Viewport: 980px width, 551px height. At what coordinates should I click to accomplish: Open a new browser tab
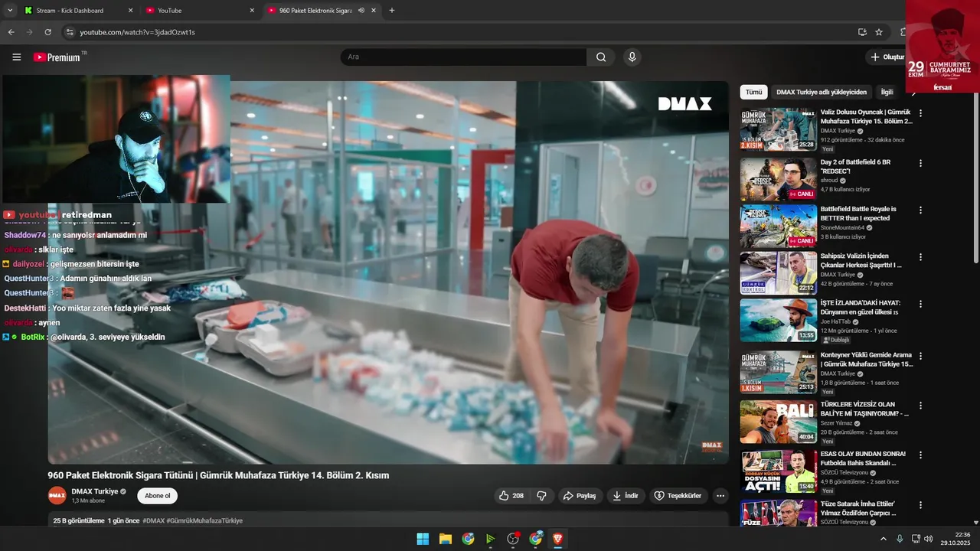click(x=392, y=11)
